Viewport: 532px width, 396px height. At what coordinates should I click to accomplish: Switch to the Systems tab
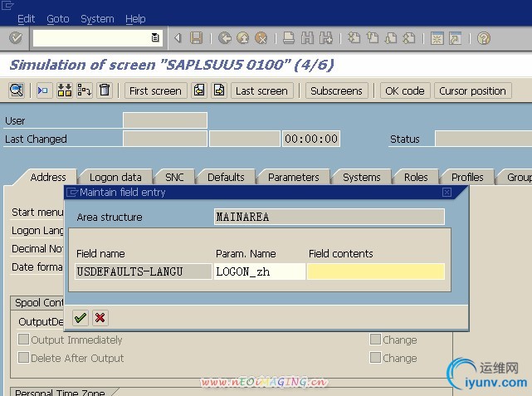pyautogui.click(x=362, y=177)
